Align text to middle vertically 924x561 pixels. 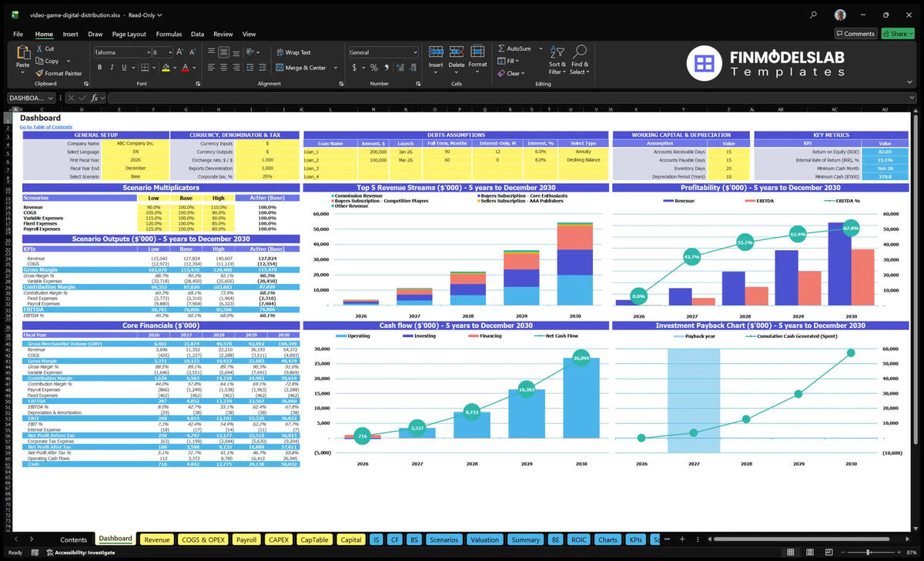(x=223, y=52)
